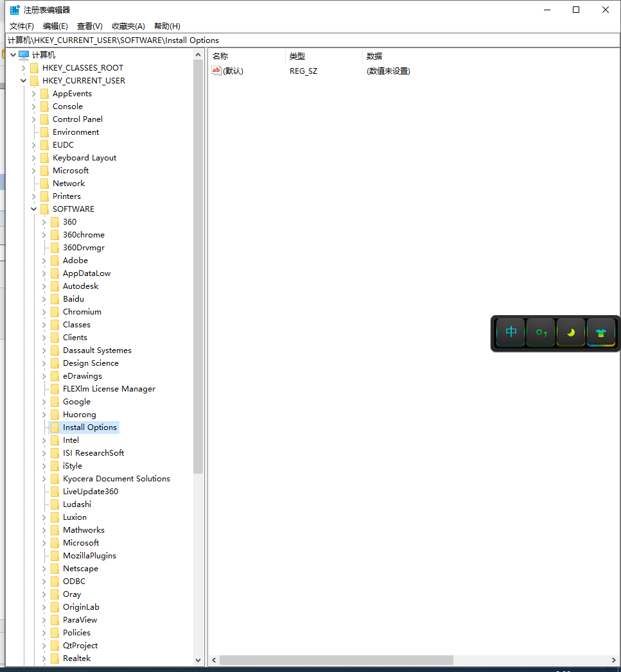Screen dimensions: 621x672
Task: Expand the Adobe key arrow
Action: 44,261
